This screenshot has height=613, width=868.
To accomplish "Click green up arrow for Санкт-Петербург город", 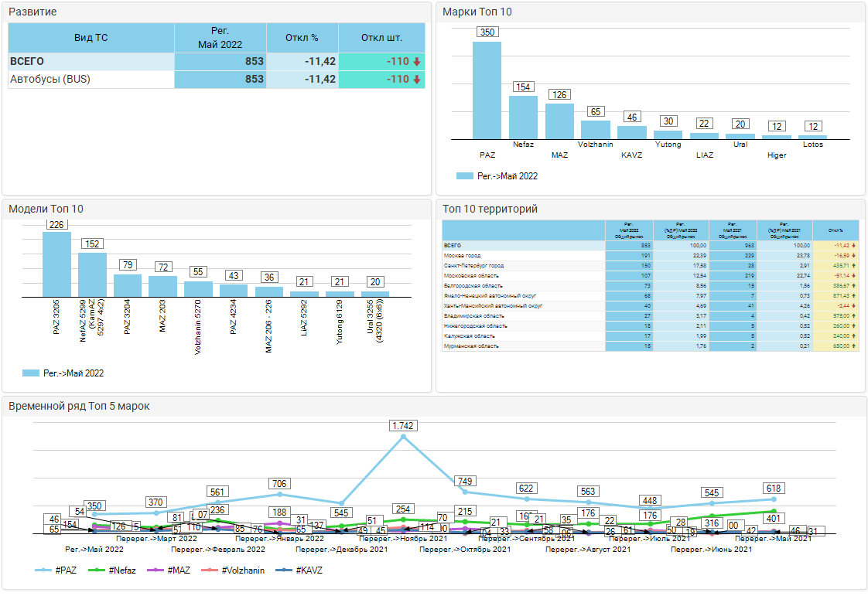I will (853, 265).
